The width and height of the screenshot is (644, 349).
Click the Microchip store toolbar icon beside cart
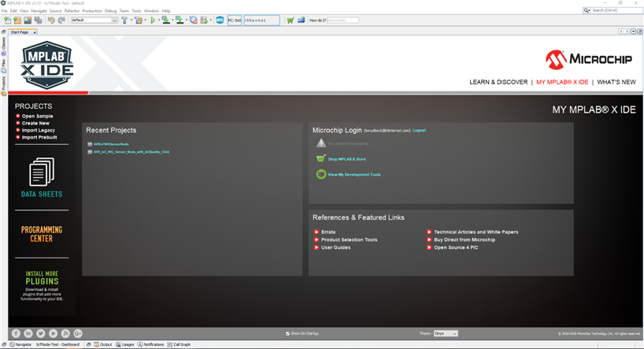(301, 20)
